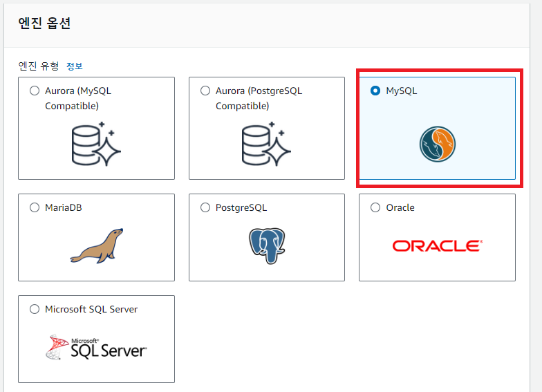Click the 'Oracle' label text
The image size is (542, 392).
coord(400,207)
